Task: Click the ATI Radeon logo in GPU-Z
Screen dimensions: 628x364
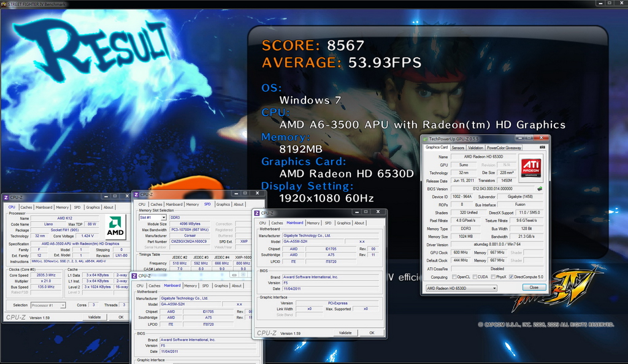Action: pyautogui.click(x=530, y=168)
